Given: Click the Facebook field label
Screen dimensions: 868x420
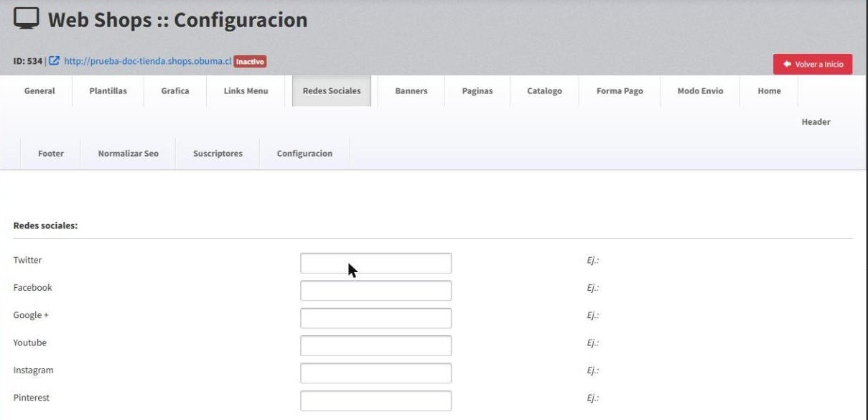Looking at the screenshot, I should click(32, 287).
